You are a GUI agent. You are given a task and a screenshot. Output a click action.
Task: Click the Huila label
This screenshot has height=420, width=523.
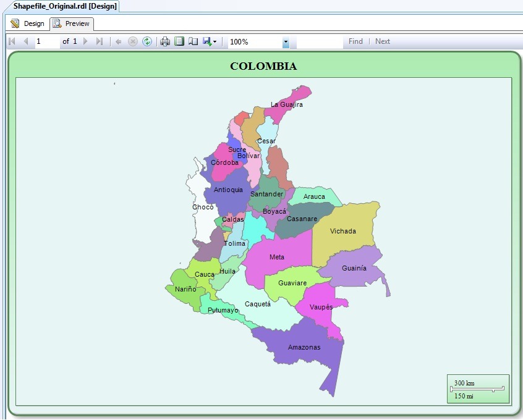click(x=227, y=271)
